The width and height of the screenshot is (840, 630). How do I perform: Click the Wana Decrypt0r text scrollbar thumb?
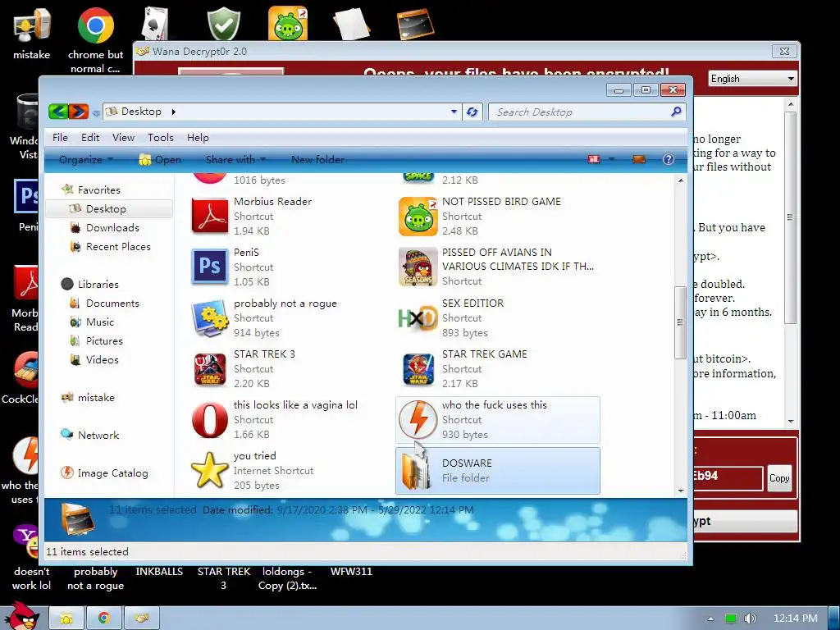coord(790,217)
